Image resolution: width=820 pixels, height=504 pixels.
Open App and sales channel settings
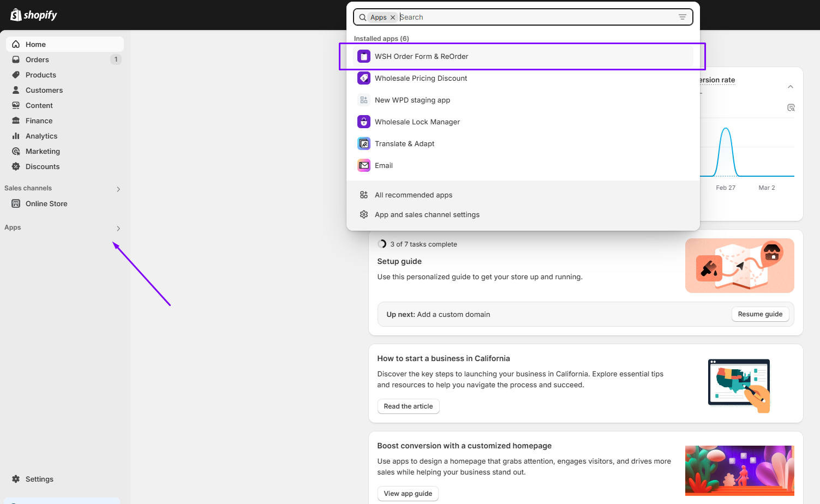pos(523,214)
